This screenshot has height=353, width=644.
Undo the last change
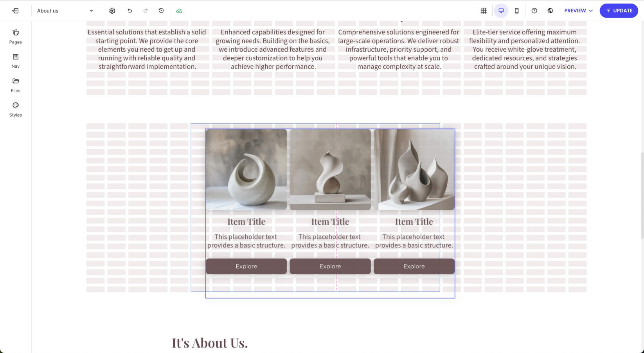130,11
